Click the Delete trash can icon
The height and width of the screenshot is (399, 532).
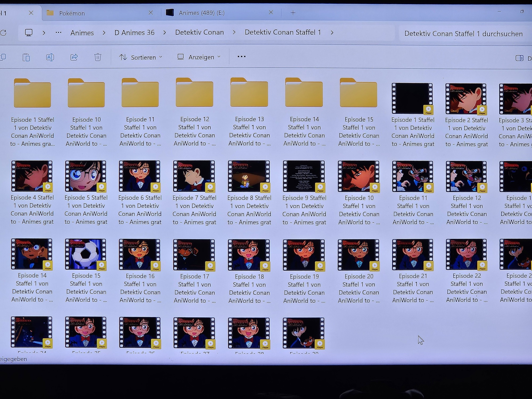[98, 57]
